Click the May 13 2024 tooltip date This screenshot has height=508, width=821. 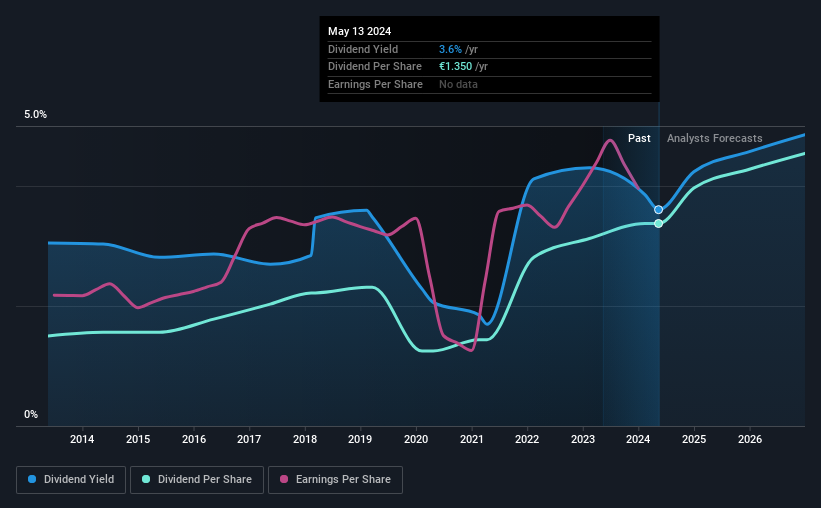click(360, 31)
